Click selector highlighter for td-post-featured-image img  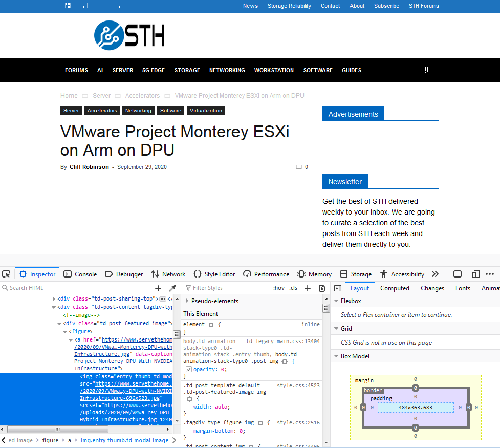pyautogui.click(x=190, y=399)
